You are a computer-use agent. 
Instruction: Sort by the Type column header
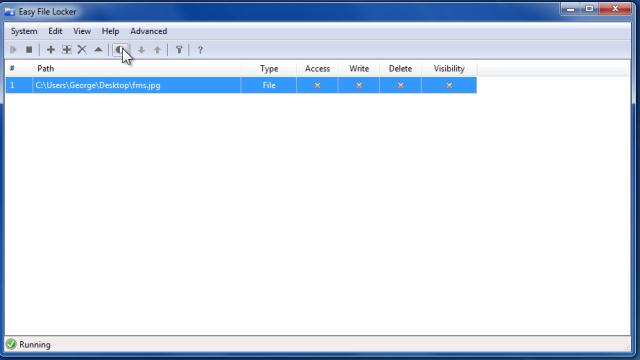269,69
